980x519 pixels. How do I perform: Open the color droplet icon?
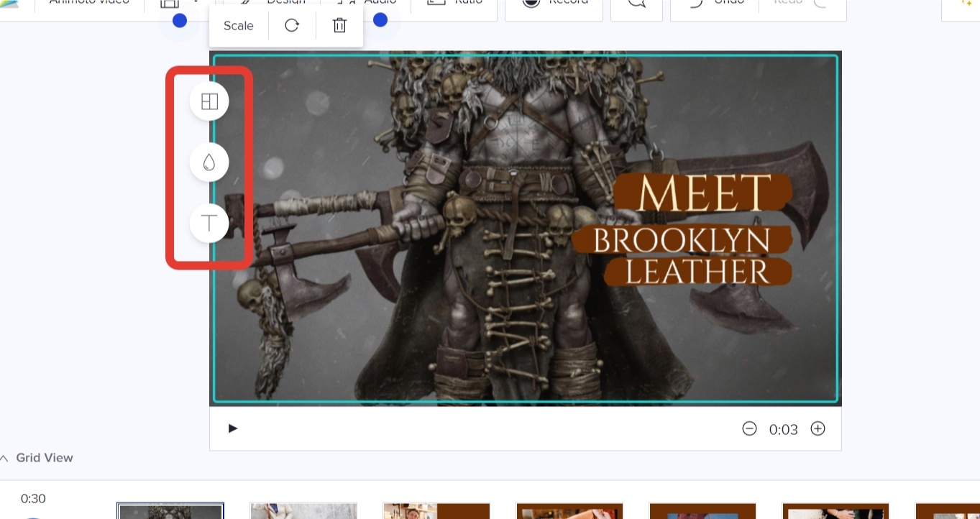pyautogui.click(x=209, y=162)
